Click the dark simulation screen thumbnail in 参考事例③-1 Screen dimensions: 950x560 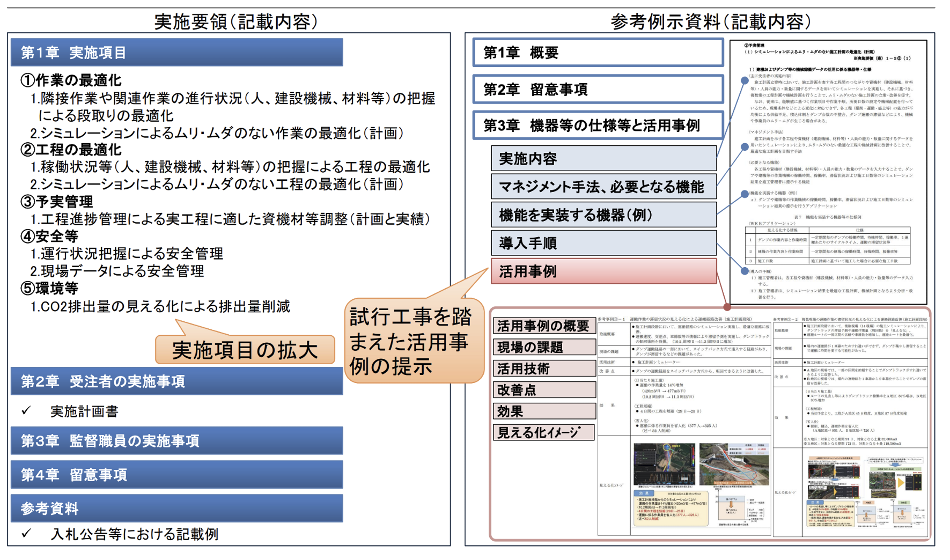[x=664, y=465]
